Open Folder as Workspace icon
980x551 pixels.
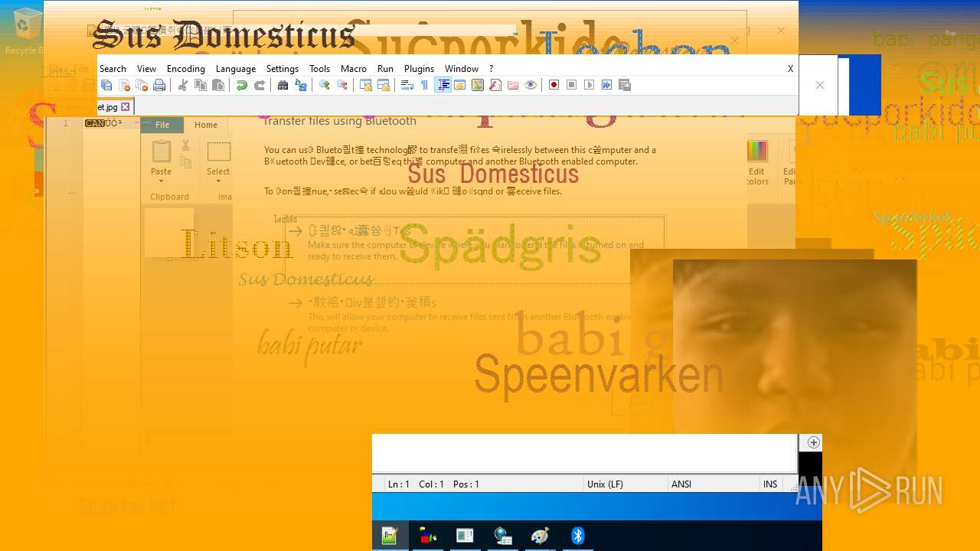pos(513,85)
